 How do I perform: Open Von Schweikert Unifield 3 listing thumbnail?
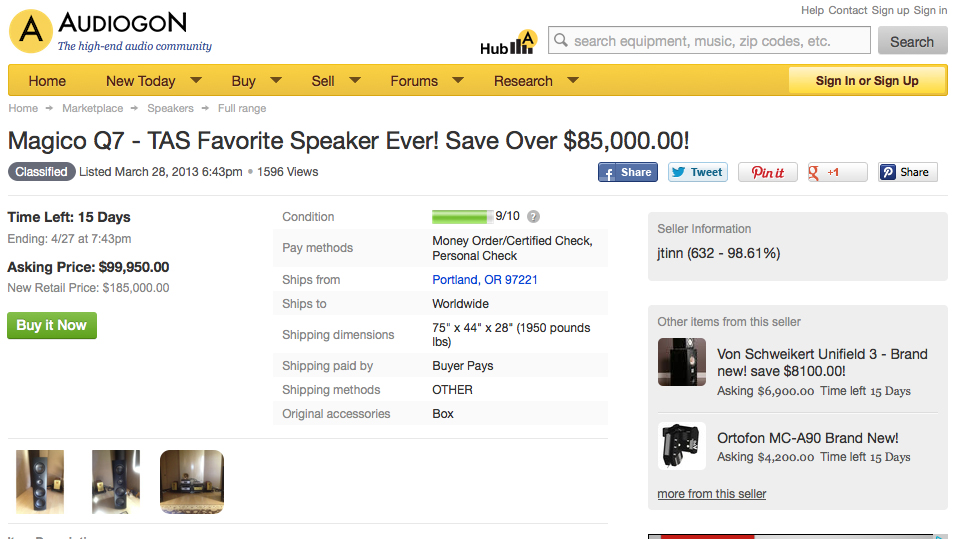[x=682, y=362]
